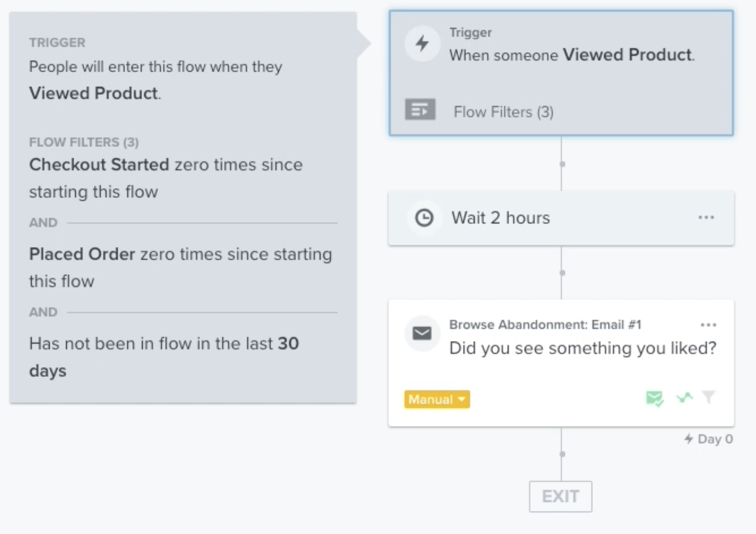This screenshot has height=534, width=756.
Task: Click the green smart sending envelope icon
Action: tap(655, 399)
